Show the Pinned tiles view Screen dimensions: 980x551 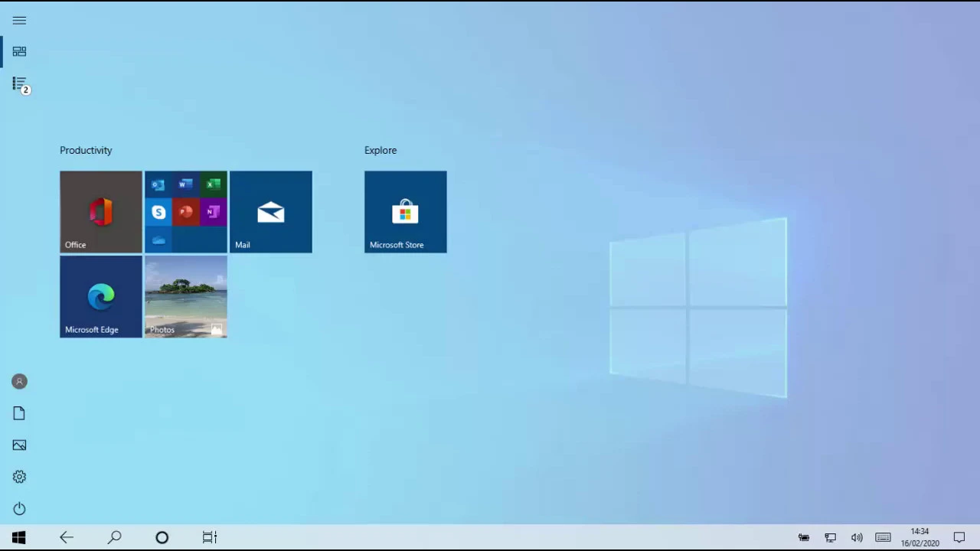19,51
